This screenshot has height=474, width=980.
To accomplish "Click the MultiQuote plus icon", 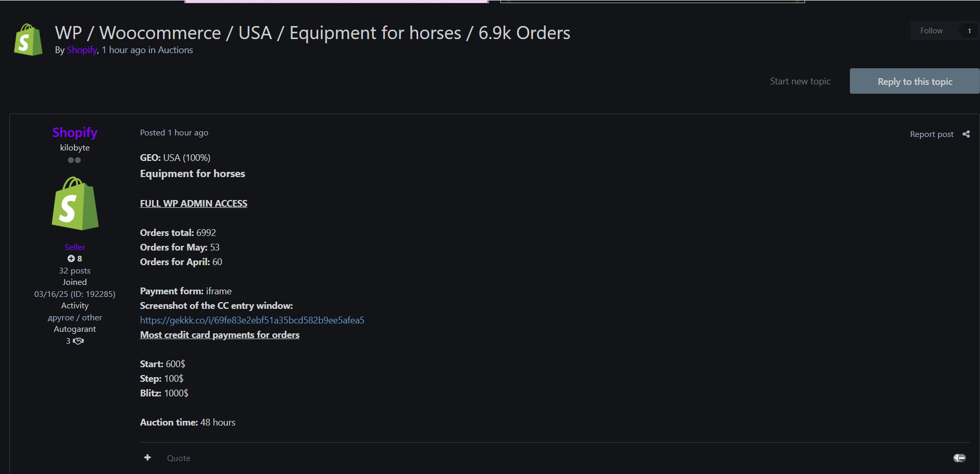I will pyautogui.click(x=148, y=457).
